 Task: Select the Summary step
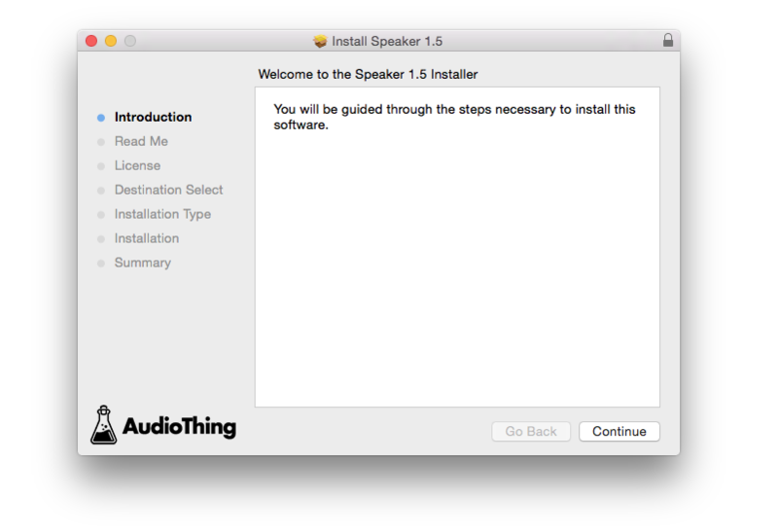tap(142, 263)
